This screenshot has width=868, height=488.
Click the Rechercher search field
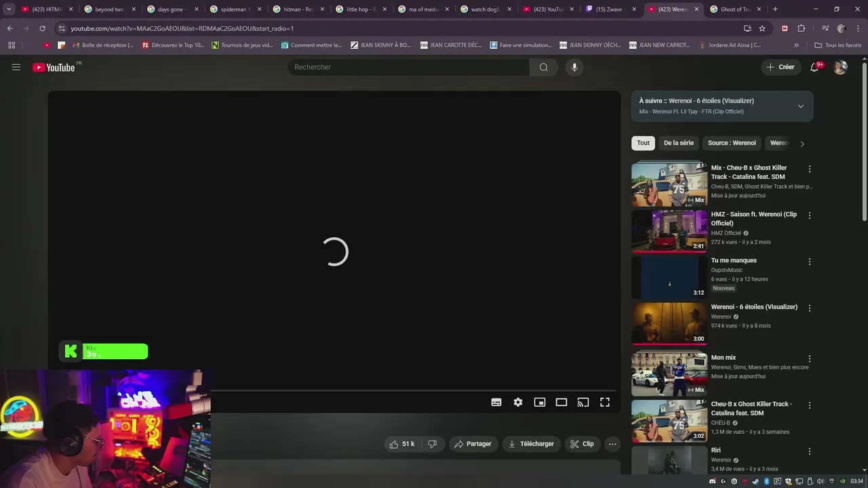409,67
